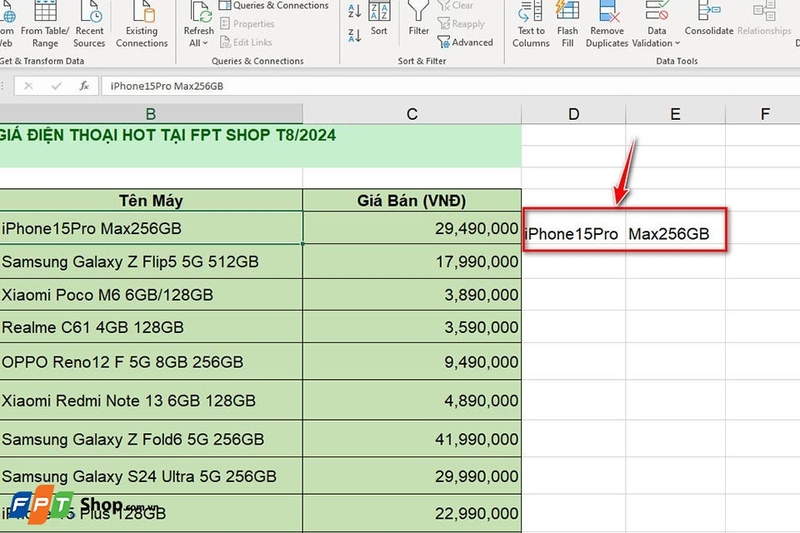Image resolution: width=800 pixels, height=533 pixels.
Task: Cancel formula bar entry X
Action: point(29,86)
